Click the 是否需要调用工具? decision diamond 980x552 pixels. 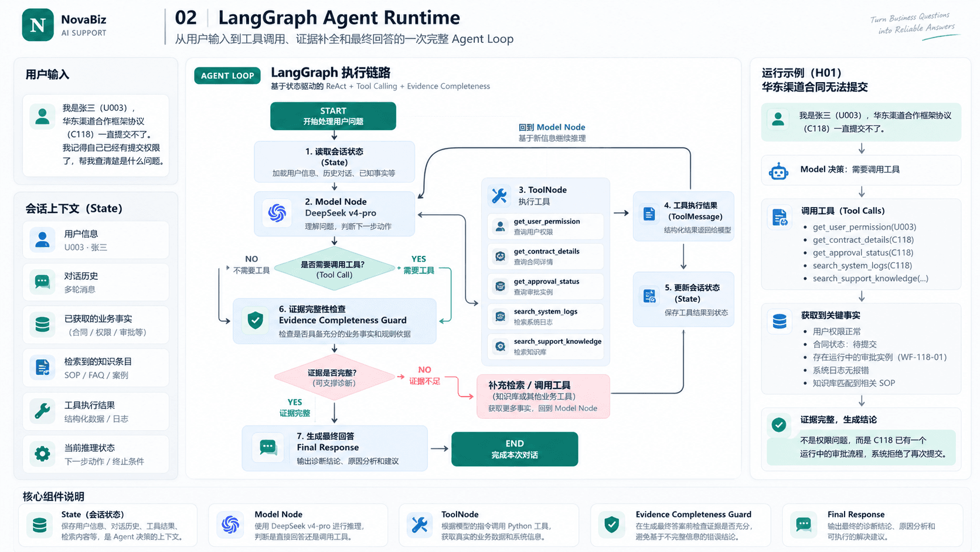[x=334, y=269]
